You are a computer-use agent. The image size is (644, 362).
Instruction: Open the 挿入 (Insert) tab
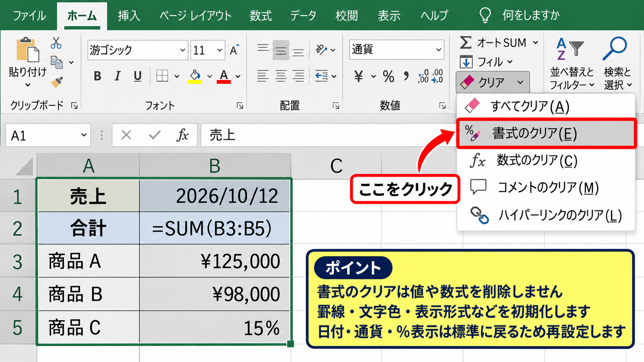point(129,16)
